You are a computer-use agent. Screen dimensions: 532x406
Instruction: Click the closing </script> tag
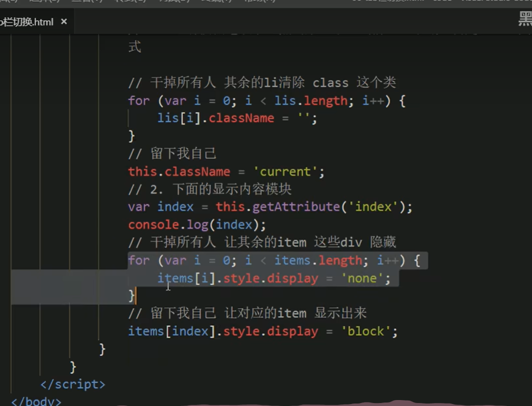(72, 384)
